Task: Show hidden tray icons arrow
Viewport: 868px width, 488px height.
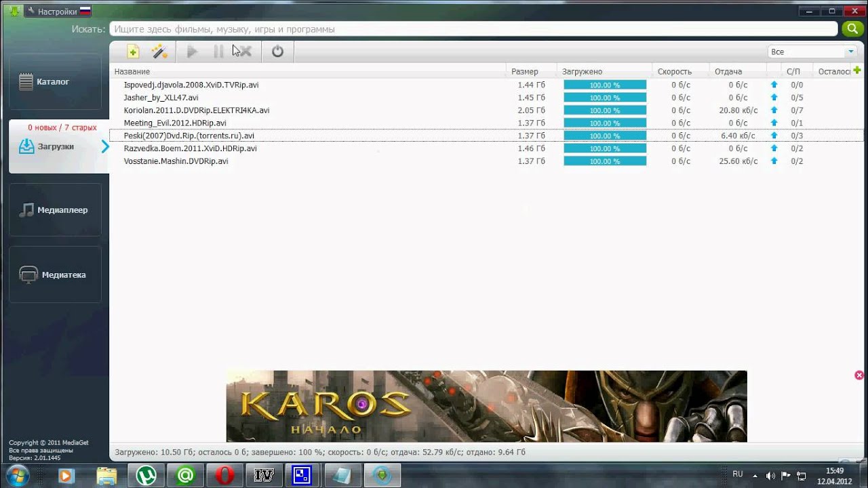Action: (x=755, y=475)
